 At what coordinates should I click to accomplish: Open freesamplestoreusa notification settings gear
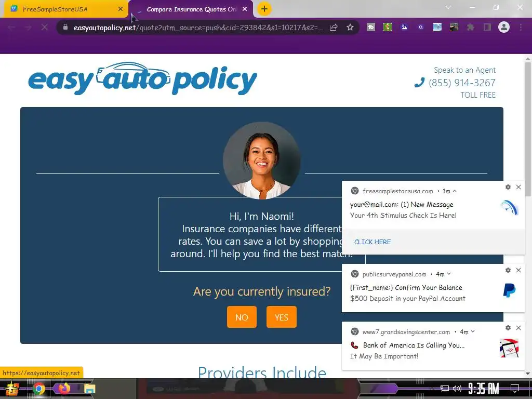click(508, 187)
